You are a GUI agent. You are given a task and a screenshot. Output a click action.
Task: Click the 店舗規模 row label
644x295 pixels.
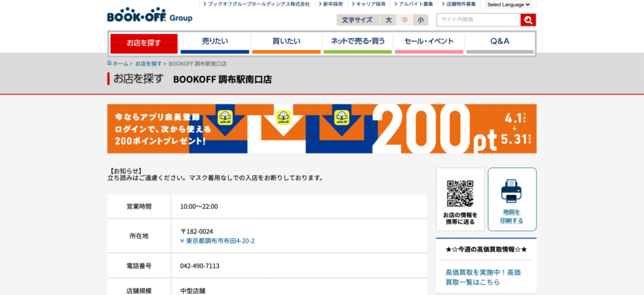pyautogui.click(x=139, y=291)
